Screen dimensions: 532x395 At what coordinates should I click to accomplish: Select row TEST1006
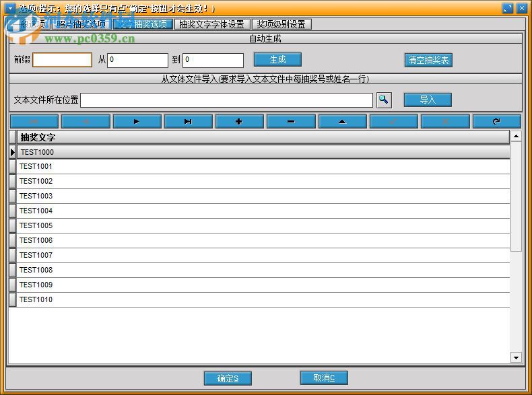pyautogui.click(x=263, y=240)
